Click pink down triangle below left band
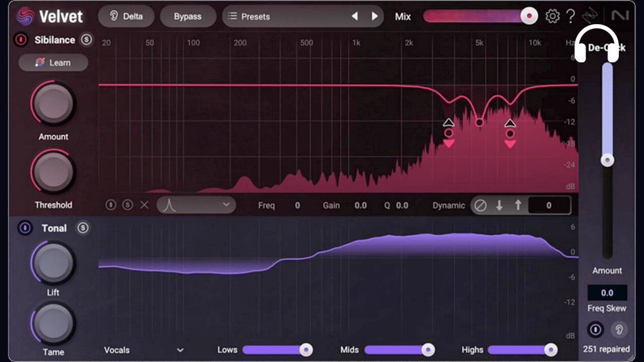The width and height of the screenshot is (644, 362). tap(449, 144)
